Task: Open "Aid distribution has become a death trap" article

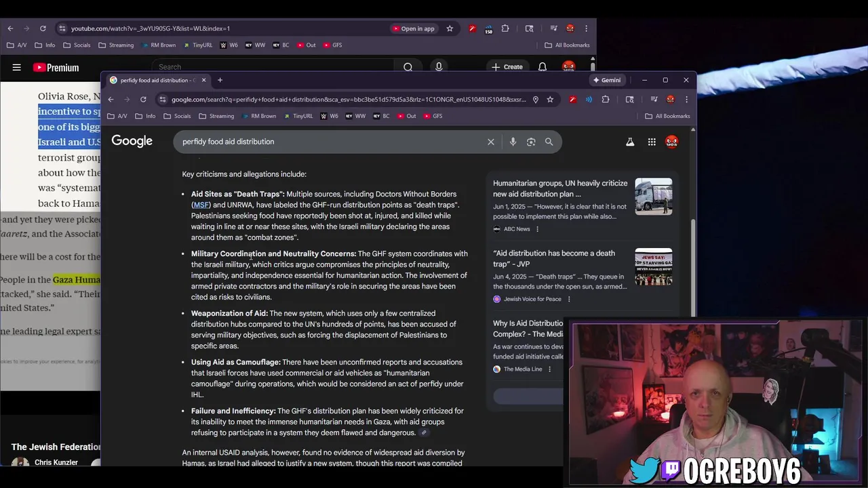Action: tap(554, 258)
